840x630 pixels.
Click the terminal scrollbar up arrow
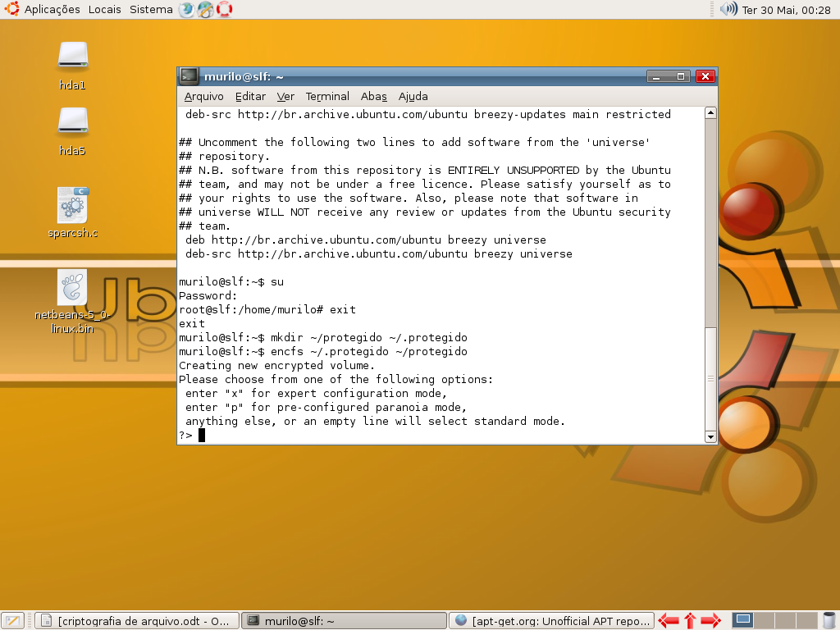(710, 112)
